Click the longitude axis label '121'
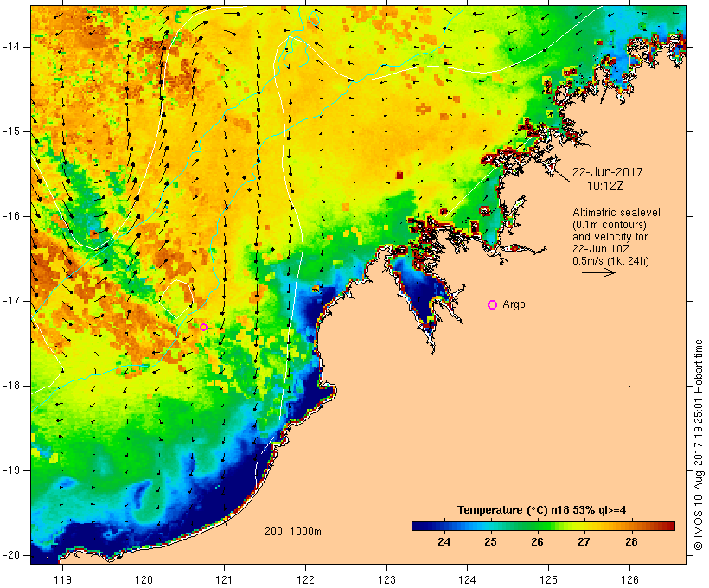This screenshot has height=588, width=709. [224, 579]
